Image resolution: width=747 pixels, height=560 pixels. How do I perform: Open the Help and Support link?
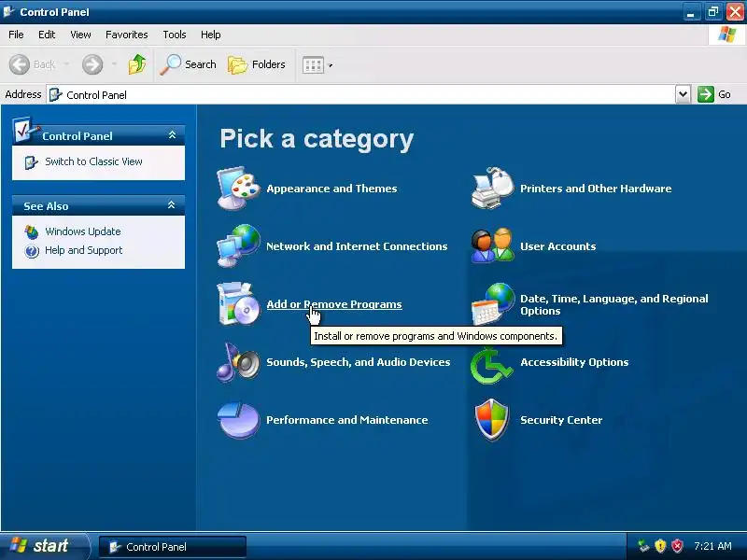tap(83, 250)
